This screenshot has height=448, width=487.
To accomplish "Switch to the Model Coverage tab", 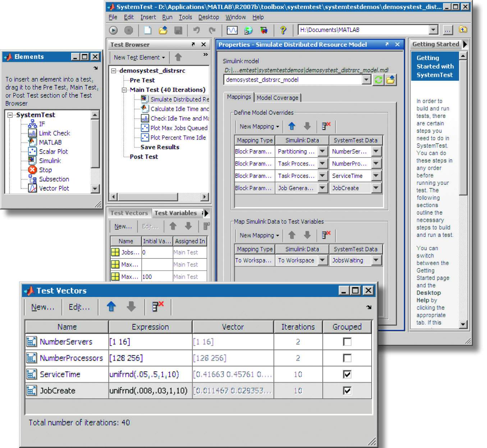I will pos(277,98).
